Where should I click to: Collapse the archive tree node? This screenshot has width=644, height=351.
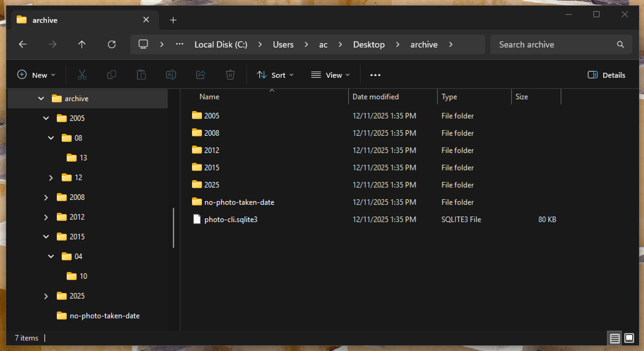click(41, 98)
